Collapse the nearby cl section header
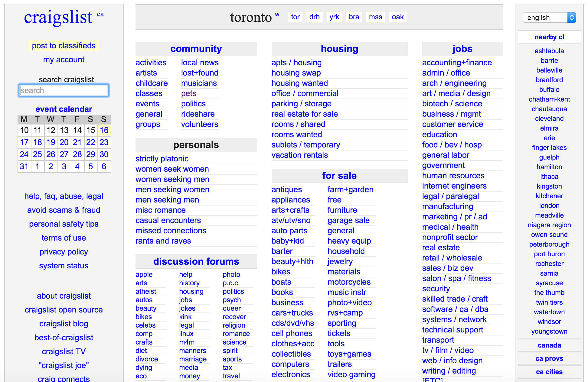Screen dimensions: 588x382 point(549,37)
